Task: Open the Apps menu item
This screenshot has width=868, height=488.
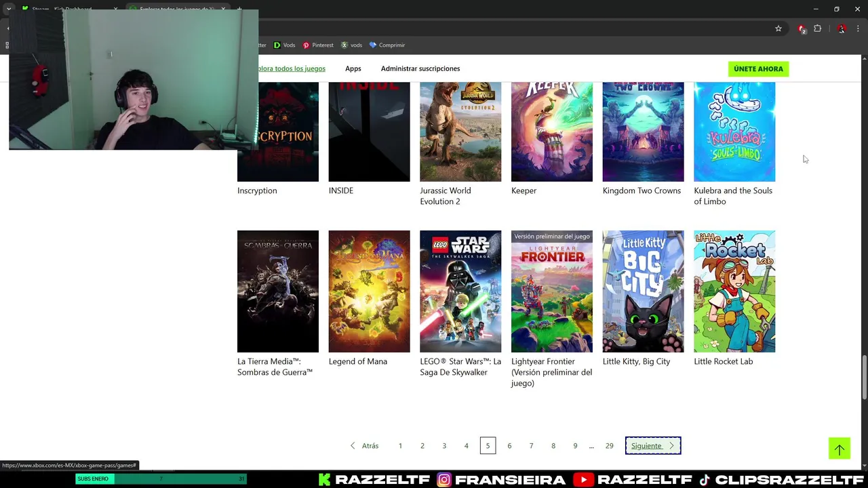Action: [353, 68]
